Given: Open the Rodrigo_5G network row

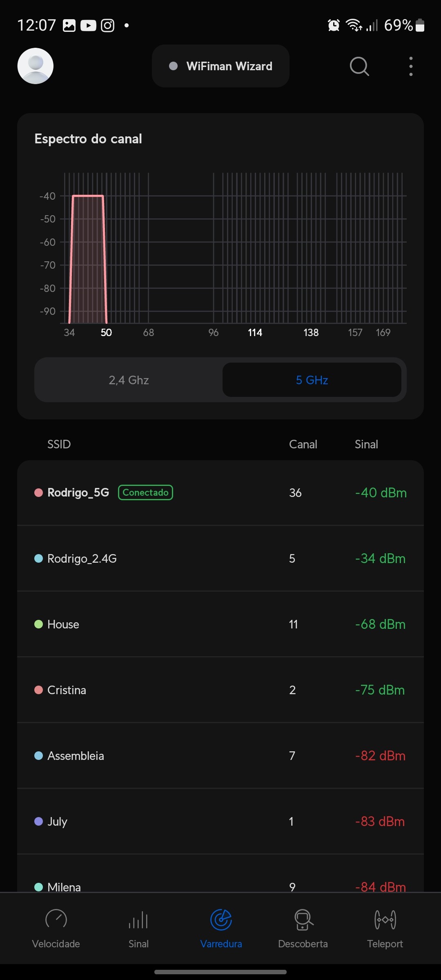Looking at the screenshot, I should (x=220, y=493).
